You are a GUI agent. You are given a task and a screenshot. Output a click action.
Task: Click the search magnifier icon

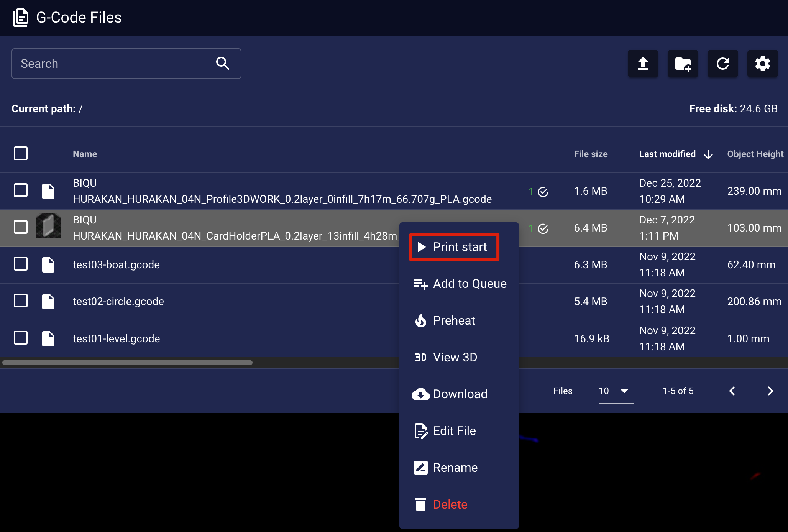(223, 64)
